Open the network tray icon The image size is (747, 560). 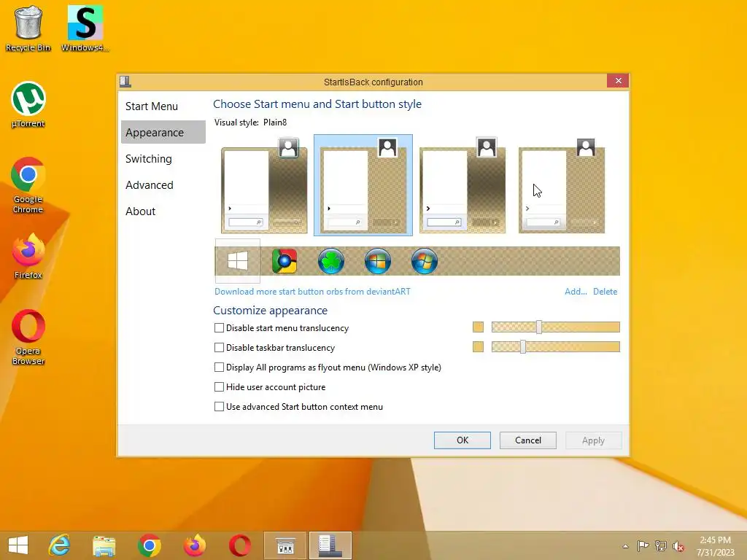click(661, 545)
